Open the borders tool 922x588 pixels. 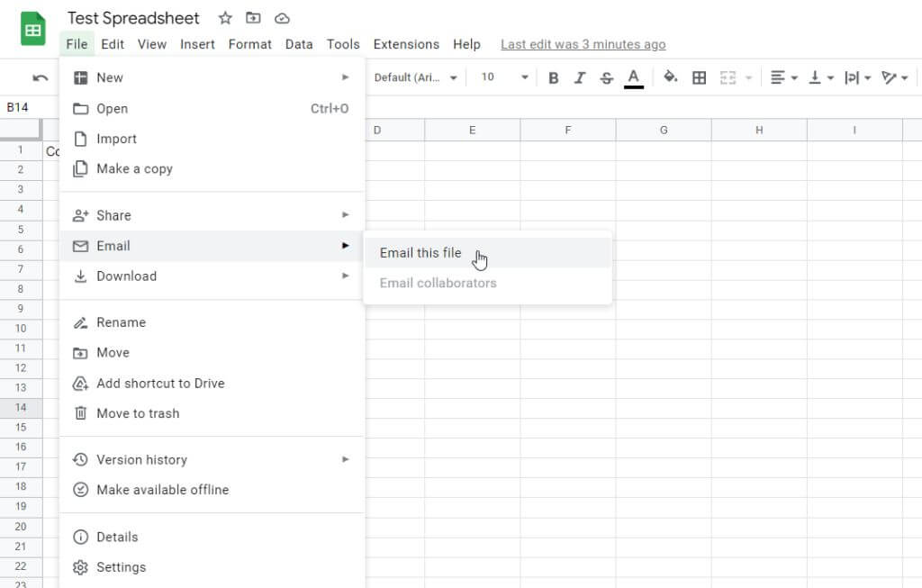click(x=699, y=77)
